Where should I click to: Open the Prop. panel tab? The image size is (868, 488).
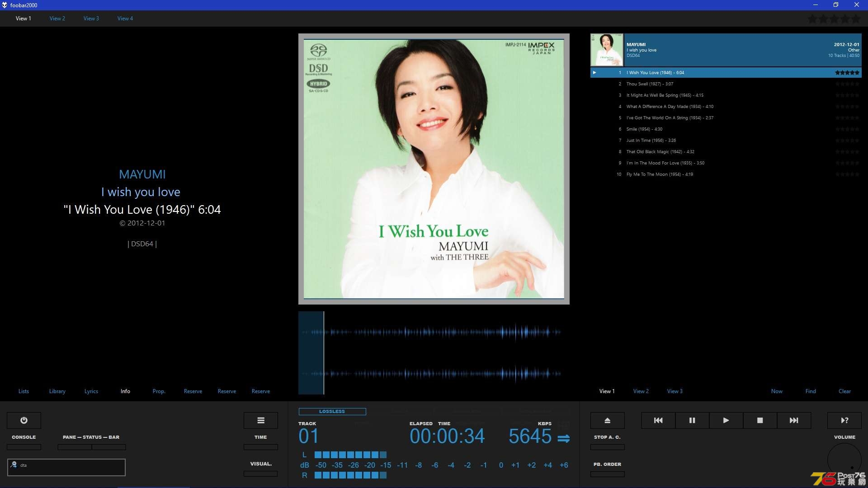coord(159,391)
